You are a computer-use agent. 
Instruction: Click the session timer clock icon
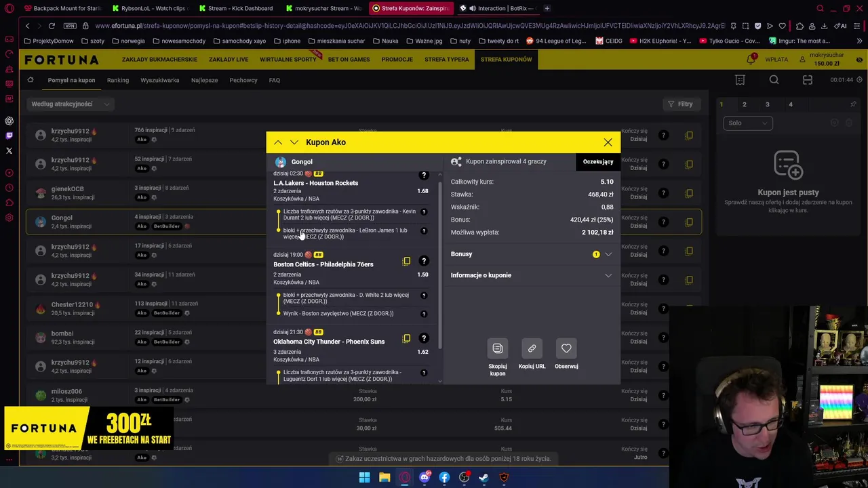tap(860, 80)
